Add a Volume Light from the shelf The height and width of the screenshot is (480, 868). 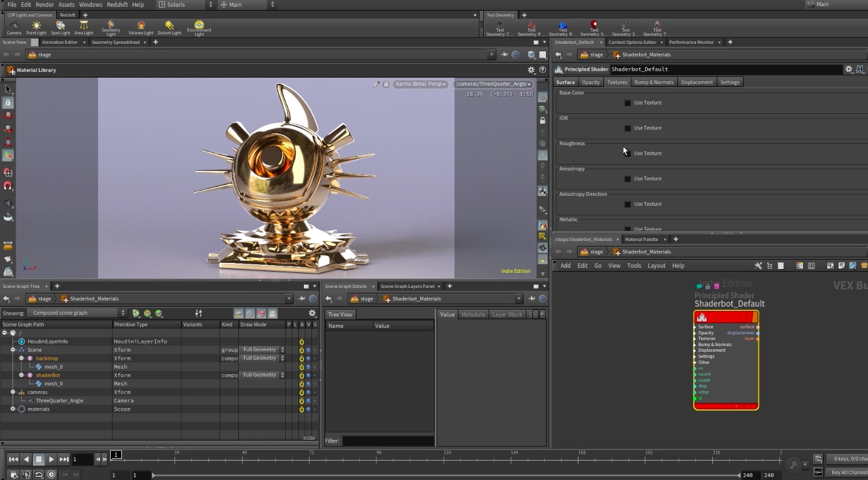pyautogui.click(x=141, y=28)
